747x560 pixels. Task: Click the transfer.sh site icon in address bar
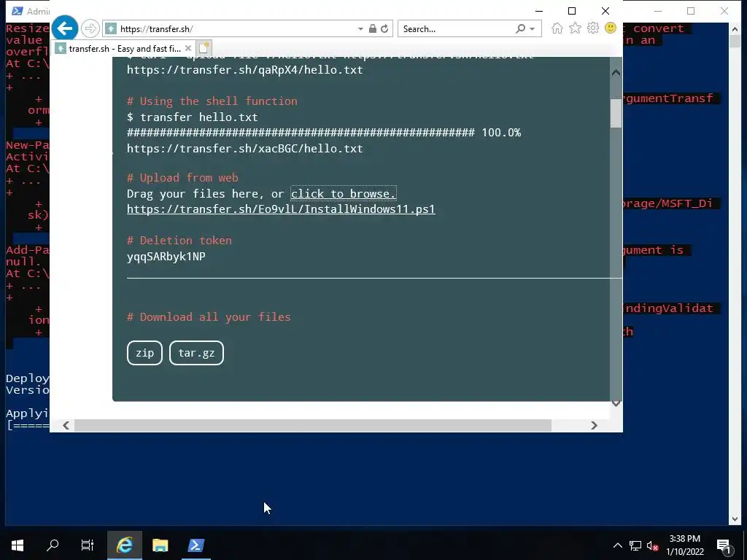pyautogui.click(x=111, y=29)
